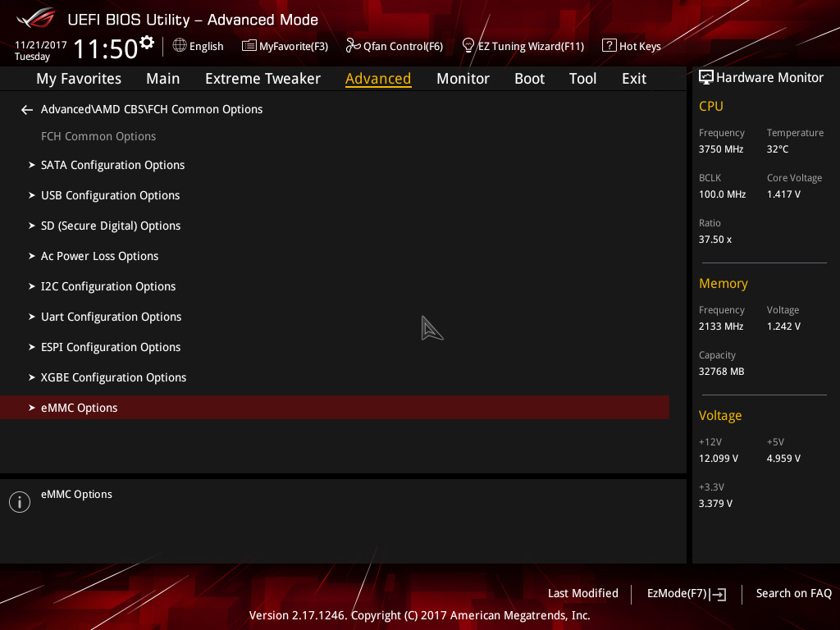The height and width of the screenshot is (630, 840).
Task: Expand SD (Secure Digital) Options arrow
Action: coord(32,226)
